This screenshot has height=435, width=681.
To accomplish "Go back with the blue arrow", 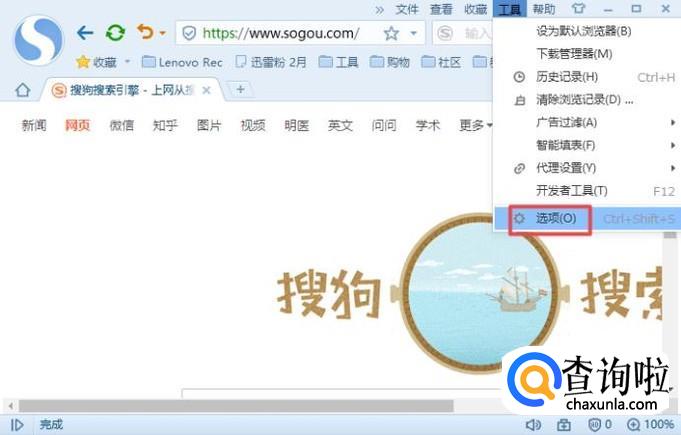I will point(85,33).
